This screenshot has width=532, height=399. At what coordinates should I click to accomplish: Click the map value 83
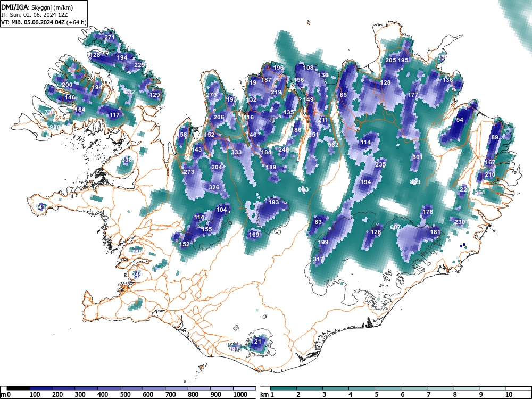[318, 222]
